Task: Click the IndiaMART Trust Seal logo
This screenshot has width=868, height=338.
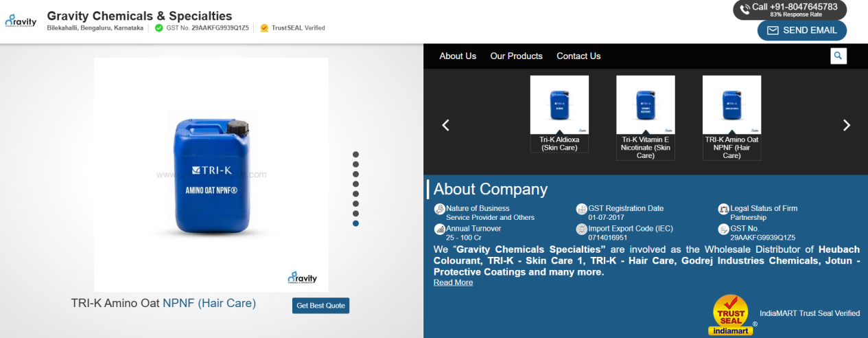Action: 732,315
